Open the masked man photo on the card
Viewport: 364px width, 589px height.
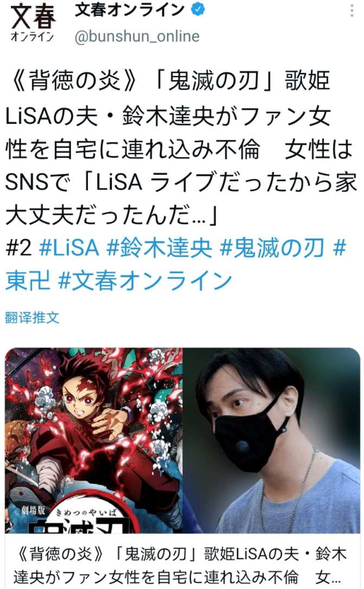coord(271,440)
